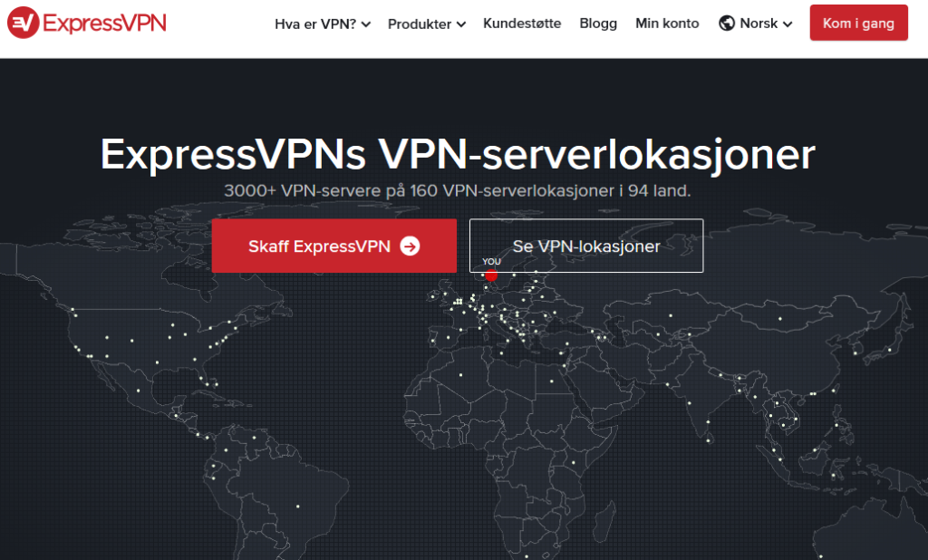Click the arrow icon in Skaff ExpressVPN button

tap(410, 246)
